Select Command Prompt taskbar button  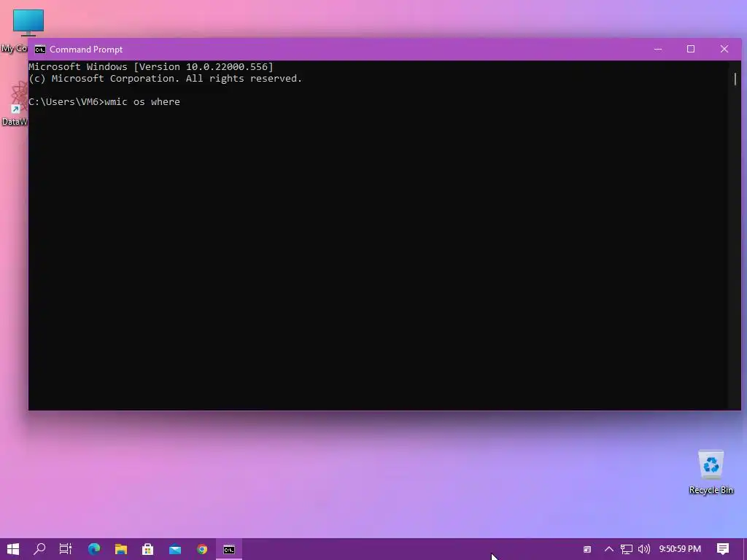pyautogui.click(x=229, y=550)
